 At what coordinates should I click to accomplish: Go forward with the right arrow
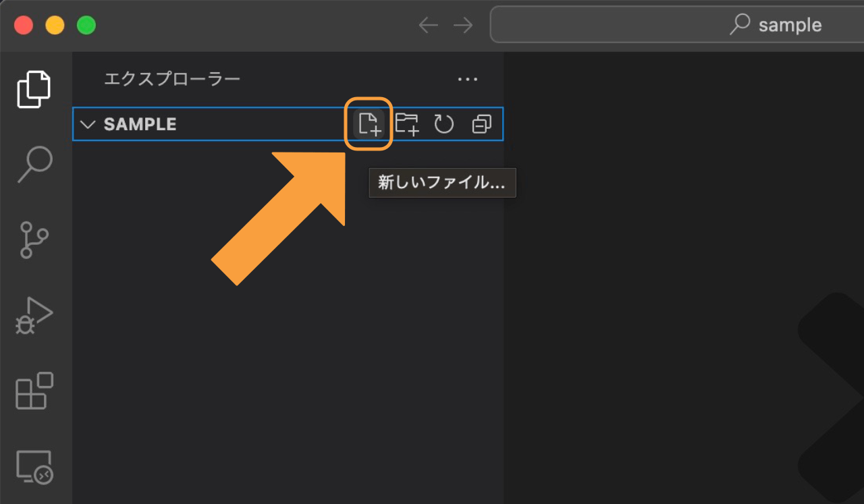tap(463, 26)
